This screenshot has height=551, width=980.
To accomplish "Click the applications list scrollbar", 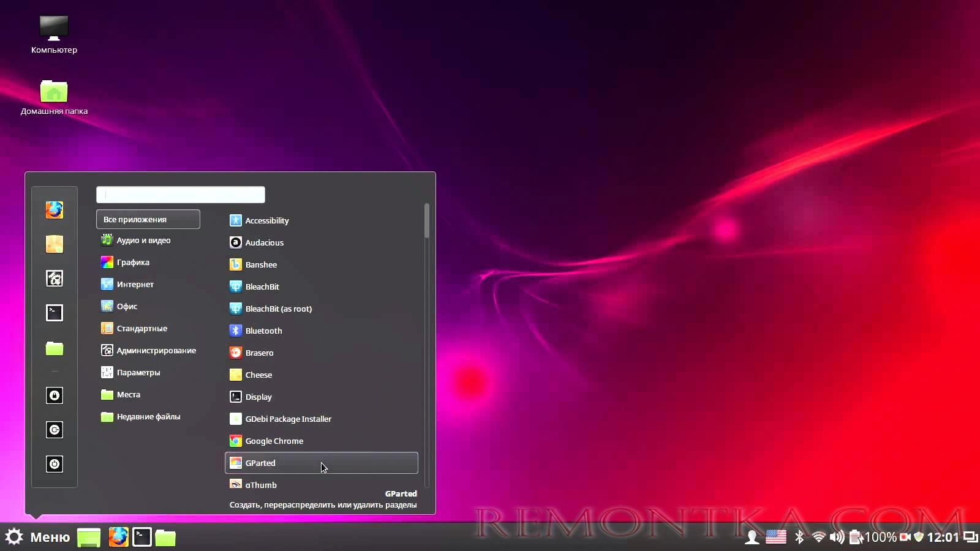I will point(427,222).
